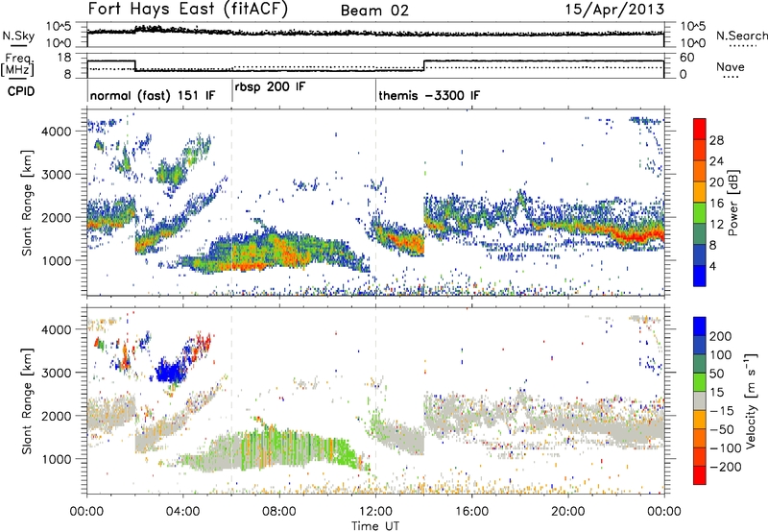Click the '50' tick on the Velocity scale
Screen dimensions: 768x532
[x=716, y=374]
